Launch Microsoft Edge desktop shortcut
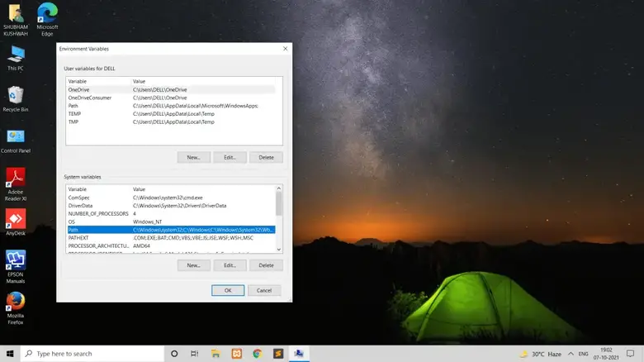This screenshot has width=644, height=362. (47, 19)
